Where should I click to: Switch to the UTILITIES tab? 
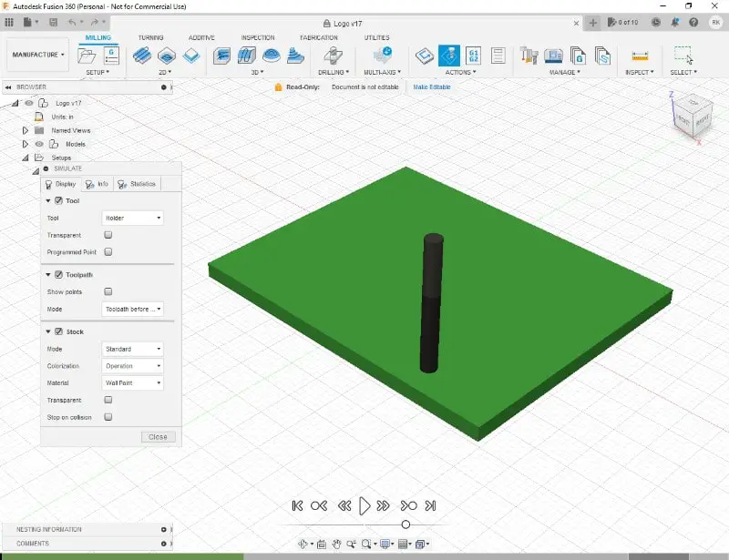point(376,37)
